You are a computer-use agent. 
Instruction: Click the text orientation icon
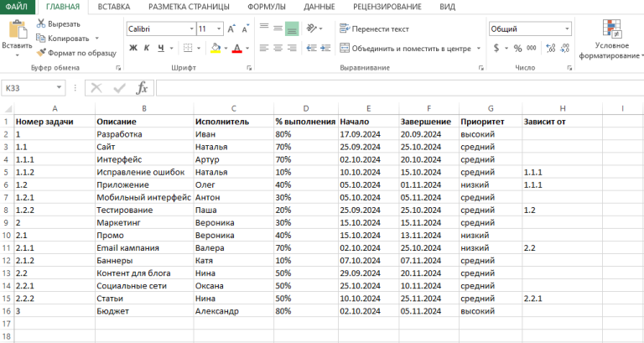(x=313, y=29)
